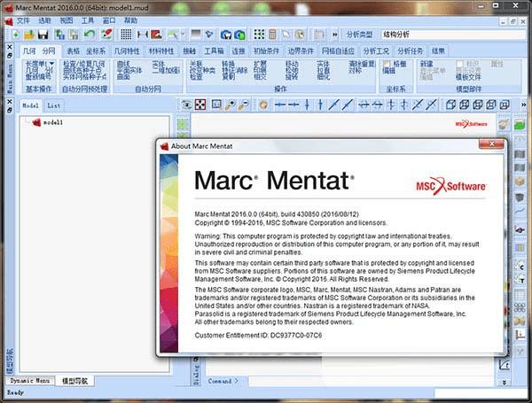
Task: Click the Fill View icon with four arrows
Action: (x=200, y=105)
